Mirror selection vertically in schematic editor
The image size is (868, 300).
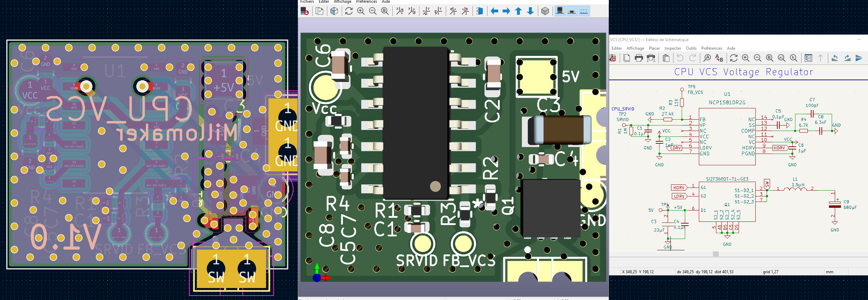point(859,58)
